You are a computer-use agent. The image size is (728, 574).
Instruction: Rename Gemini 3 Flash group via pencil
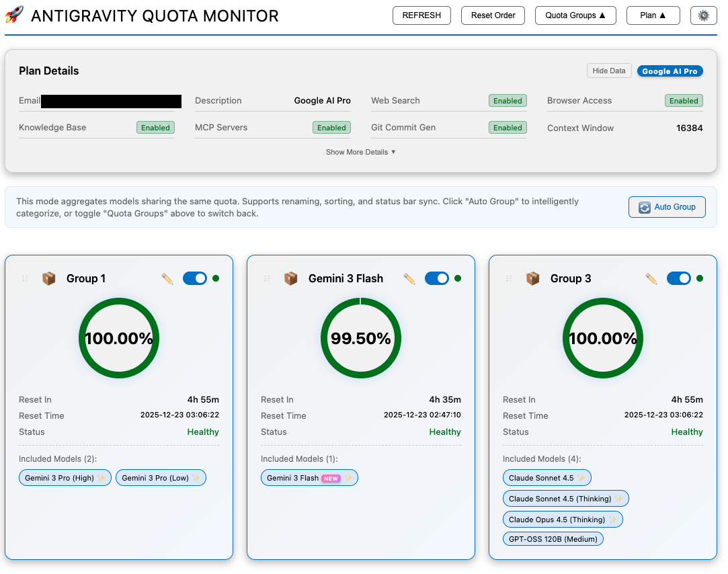coord(409,279)
